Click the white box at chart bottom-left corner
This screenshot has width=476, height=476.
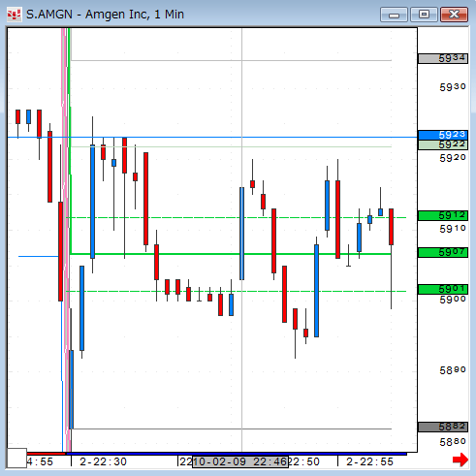tap(16, 458)
